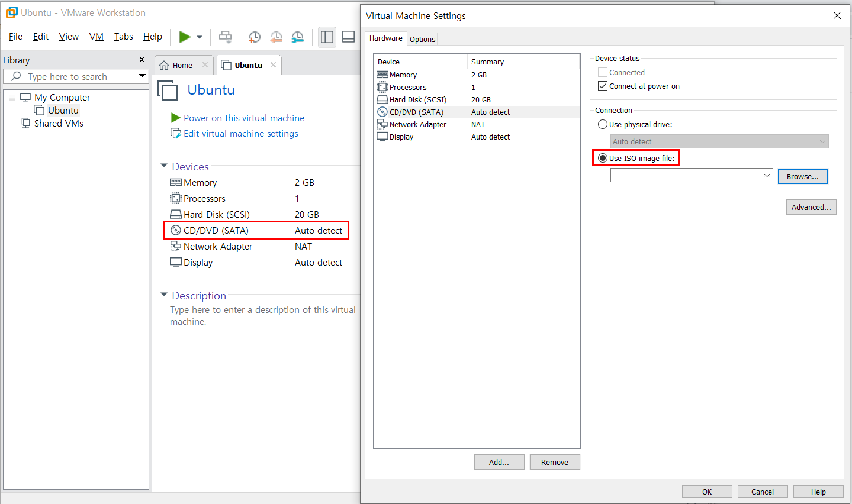The height and width of the screenshot is (504, 852).
Task: Open the Edit menu
Action: [41, 37]
